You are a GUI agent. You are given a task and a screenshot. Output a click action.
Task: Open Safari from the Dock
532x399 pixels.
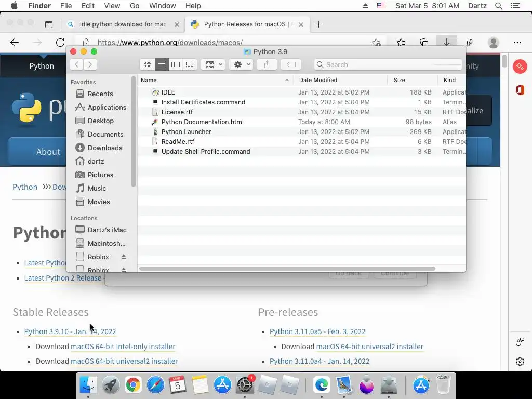[x=155, y=385]
